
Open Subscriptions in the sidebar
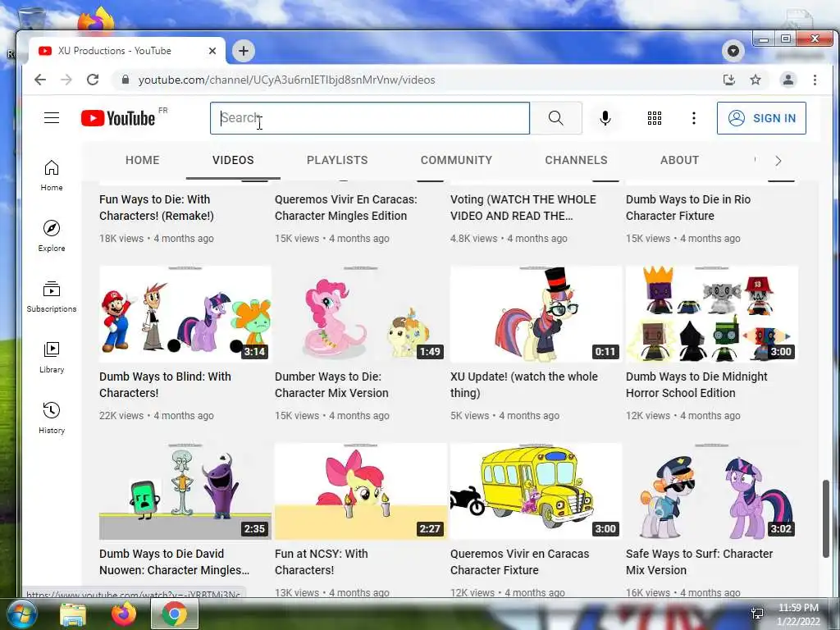pos(52,296)
